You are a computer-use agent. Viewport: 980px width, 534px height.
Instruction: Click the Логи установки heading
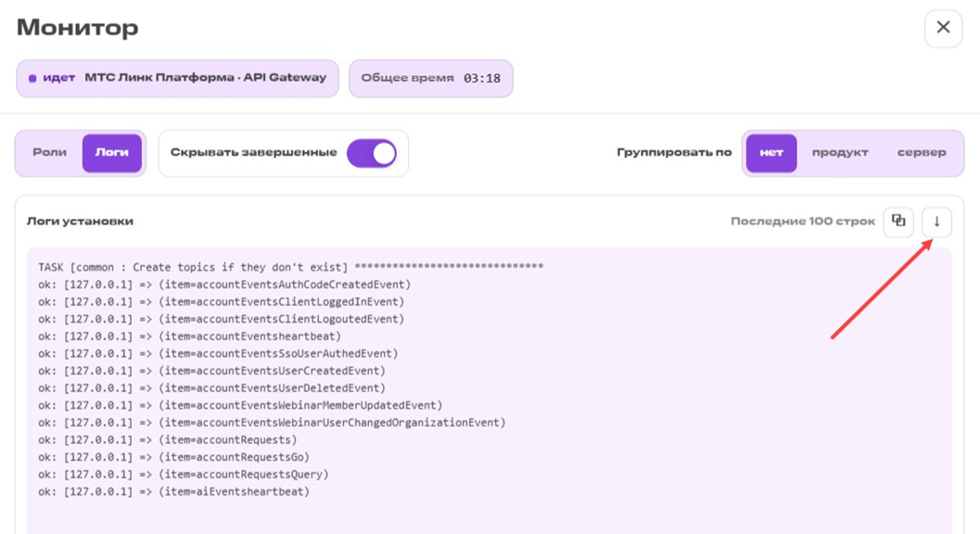[x=80, y=222]
